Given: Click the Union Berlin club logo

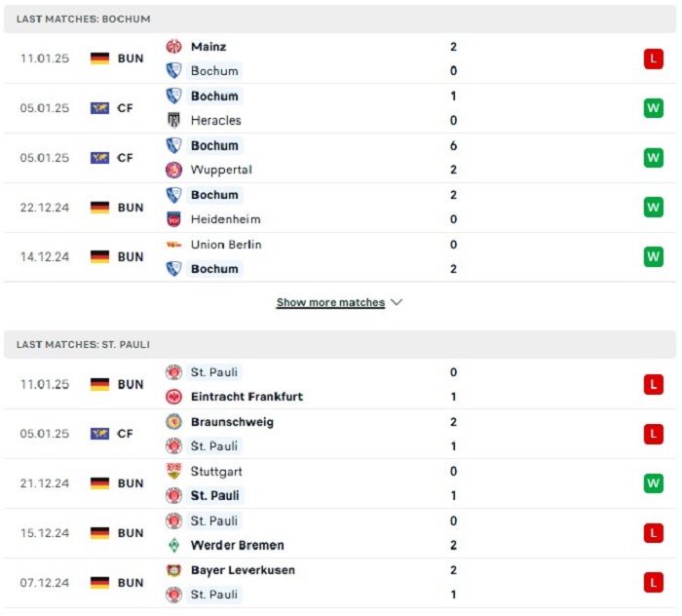Looking at the screenshot, I should (x=173, y=245).
